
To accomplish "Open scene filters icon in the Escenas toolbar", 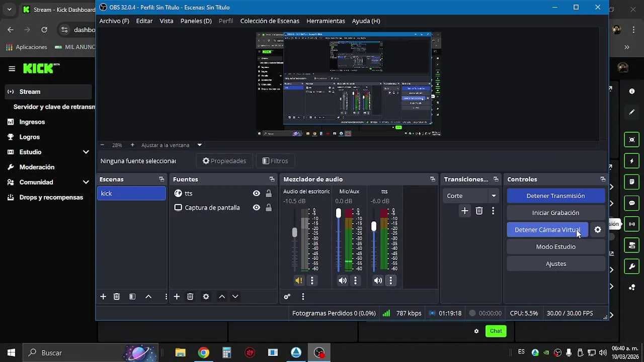I will 132,297.
